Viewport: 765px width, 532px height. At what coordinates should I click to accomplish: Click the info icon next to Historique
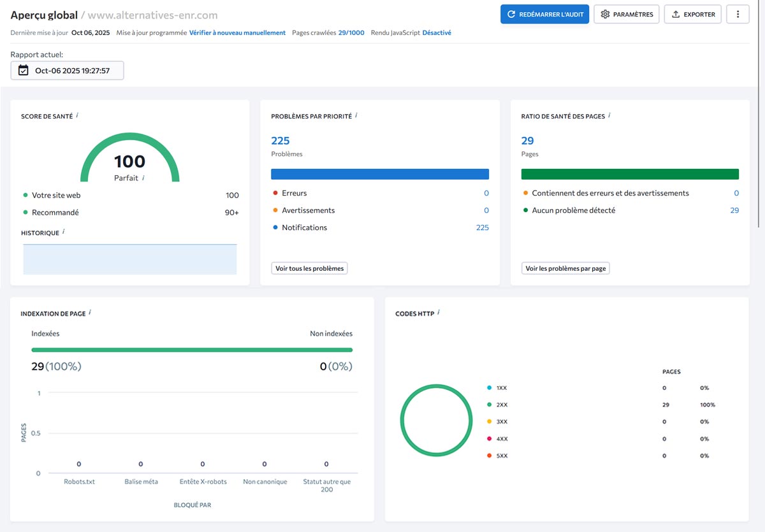click(64, 233)
